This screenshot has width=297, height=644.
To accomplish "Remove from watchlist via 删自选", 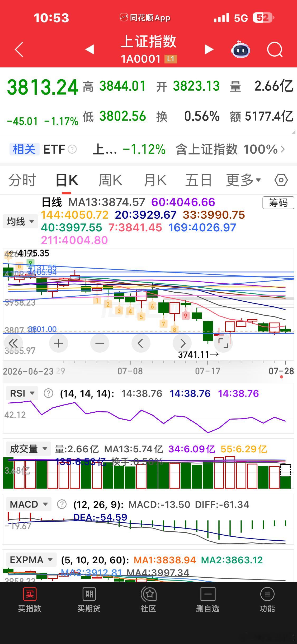I will click(x=208, y=600).
